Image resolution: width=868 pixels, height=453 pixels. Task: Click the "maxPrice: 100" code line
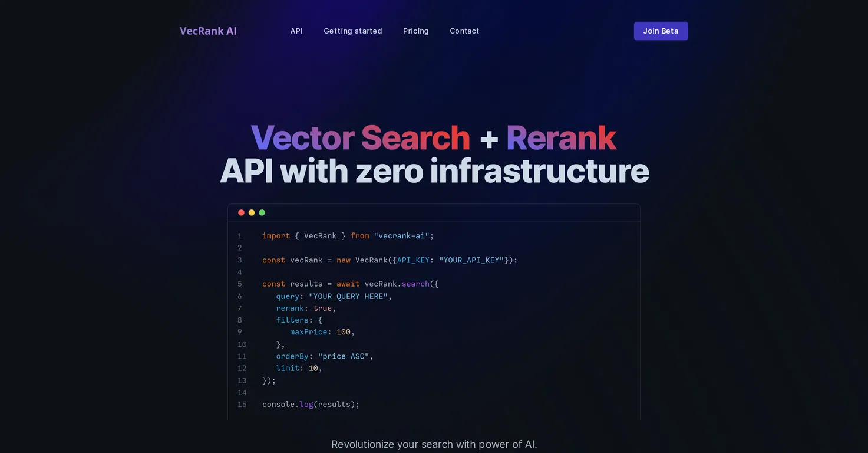coord(322,332)
